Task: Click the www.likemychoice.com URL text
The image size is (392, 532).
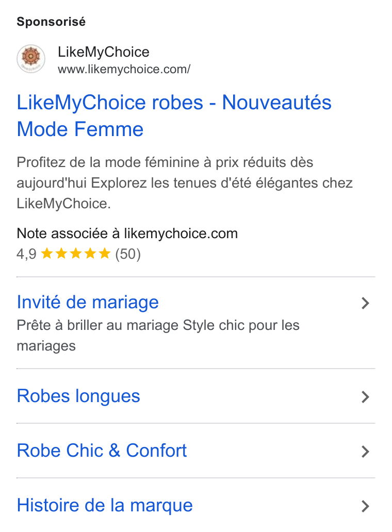Action: 124,69
